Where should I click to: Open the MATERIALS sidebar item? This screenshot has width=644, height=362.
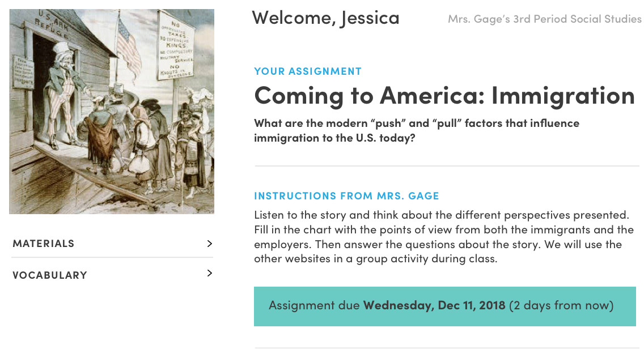(112, 244)
